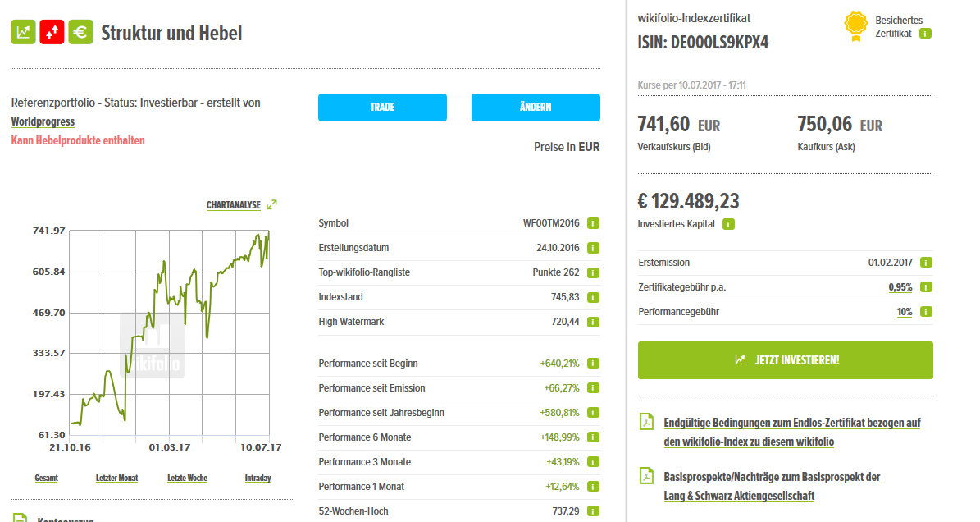Click the Kontoauszug document icon at bottom left
The image size is (980, 522).
(x=18, y=519)
